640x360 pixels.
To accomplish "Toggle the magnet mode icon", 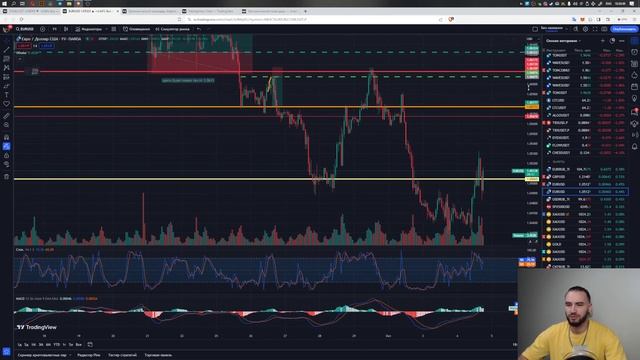I will (6, 137).
